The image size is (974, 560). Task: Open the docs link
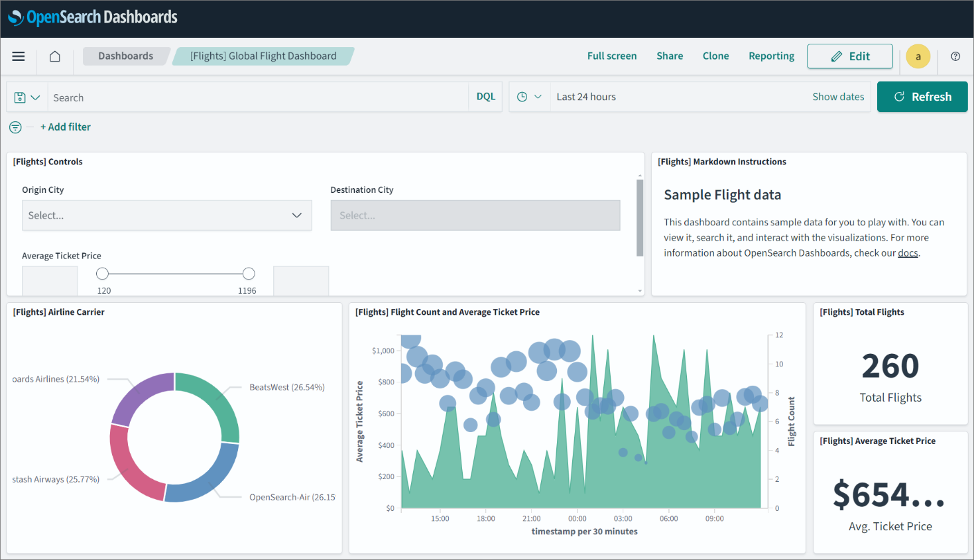tap(908, 253)
